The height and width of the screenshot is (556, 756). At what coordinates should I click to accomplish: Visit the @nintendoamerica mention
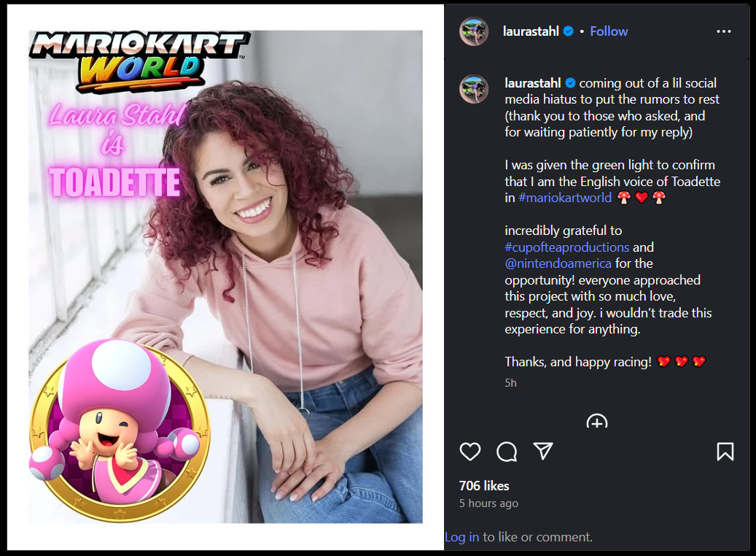pos(558,263)
